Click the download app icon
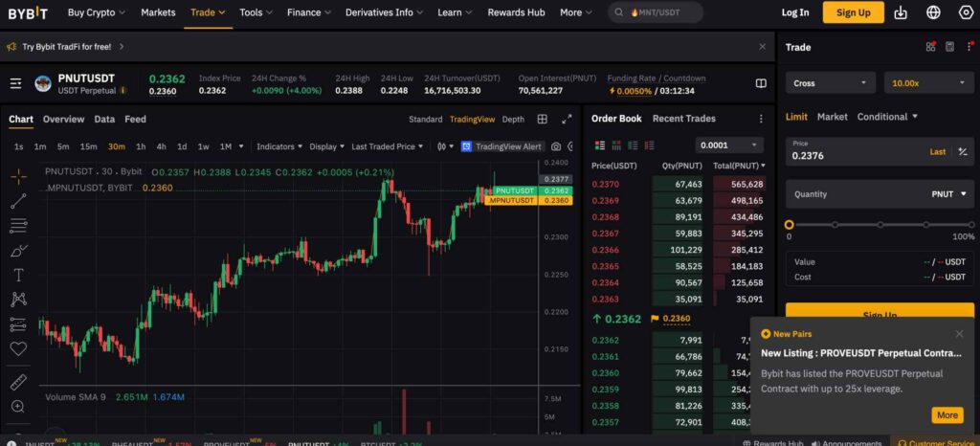 (x=901, y=12)
